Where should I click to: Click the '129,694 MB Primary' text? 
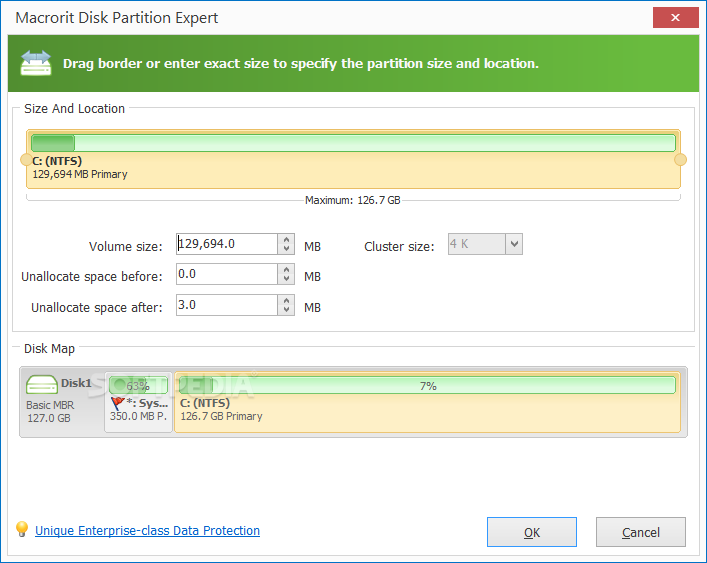coord(80,174)
